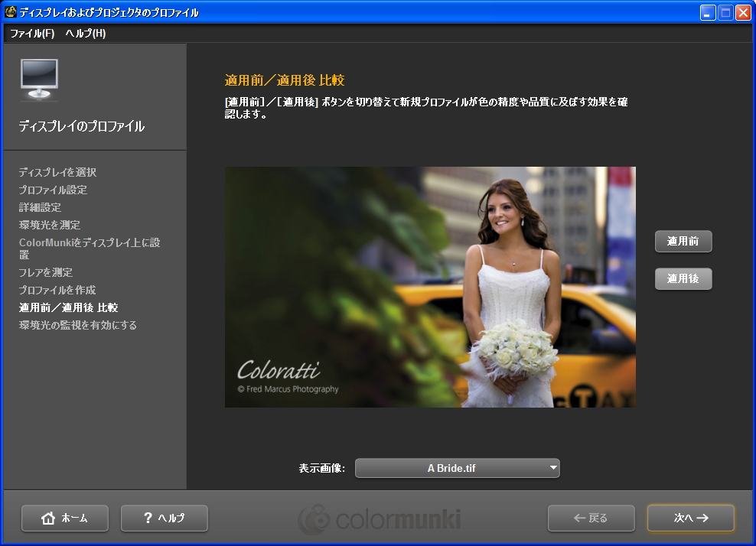
Task: Click the ColorMunki application icon in the title bar
Action: click(9, 11)
